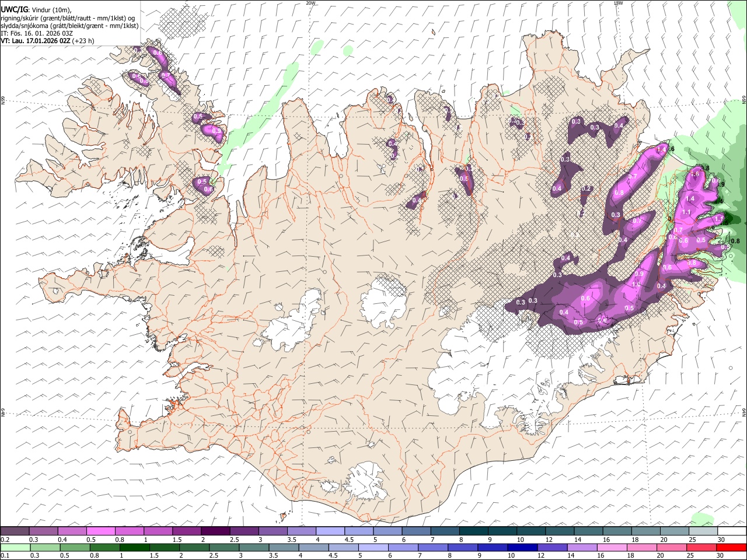
Task: Pick the dark teal swatch between 8 and 9
Action: pos(473,531)
